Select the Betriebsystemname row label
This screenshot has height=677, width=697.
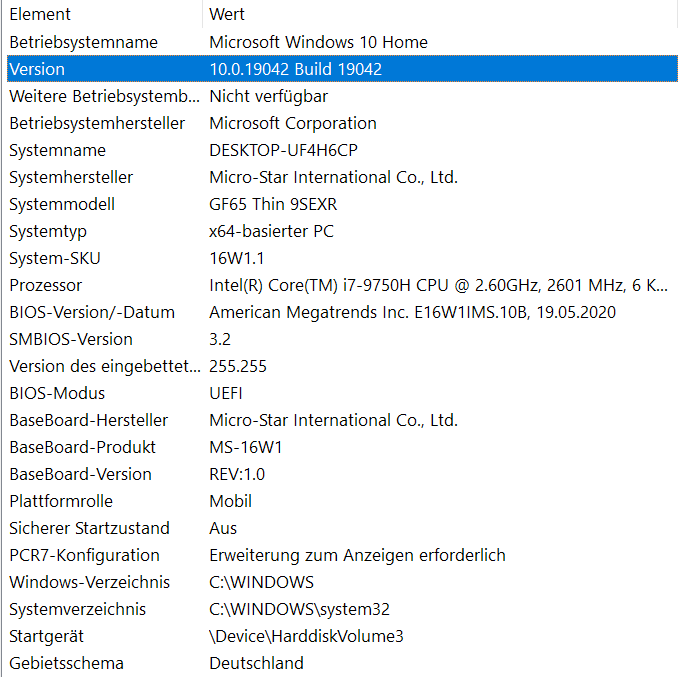point(84,42)
